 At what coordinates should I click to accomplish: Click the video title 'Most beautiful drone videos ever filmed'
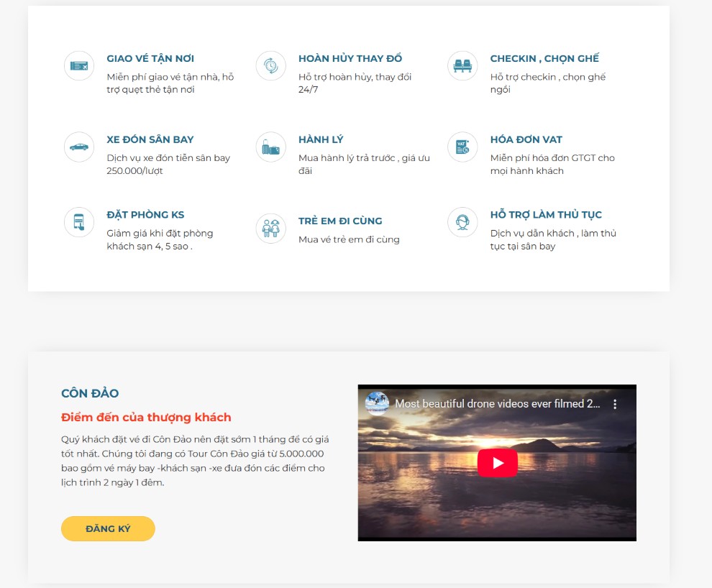coord(496,404)
